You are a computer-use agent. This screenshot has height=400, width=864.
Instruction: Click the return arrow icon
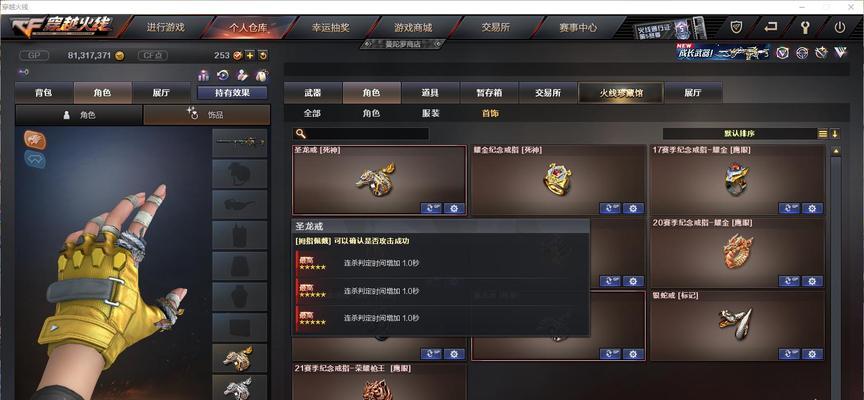click(771, 27)
